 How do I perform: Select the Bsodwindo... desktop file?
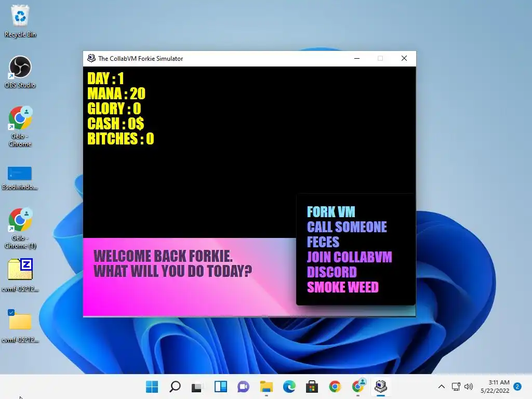coord(20,178)
